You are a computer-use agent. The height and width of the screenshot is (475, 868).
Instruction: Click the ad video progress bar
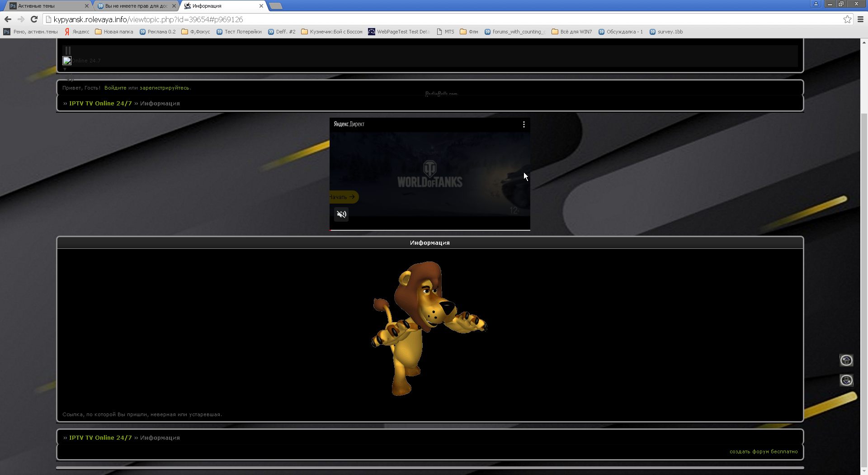click(x=429, y=230)
